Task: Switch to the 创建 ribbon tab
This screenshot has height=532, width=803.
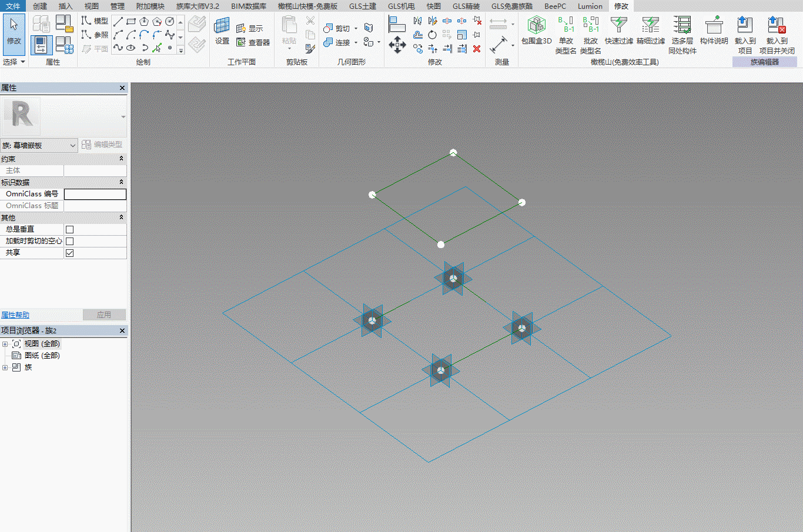Action: 40,6
